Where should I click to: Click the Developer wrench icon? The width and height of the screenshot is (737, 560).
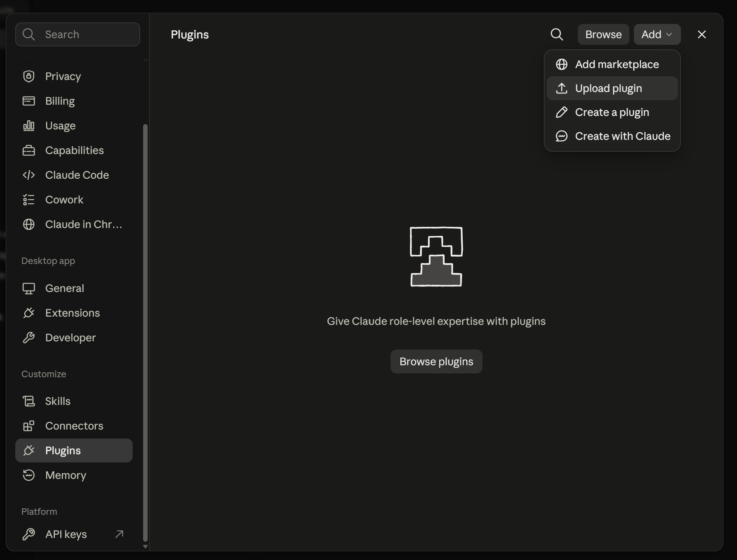pyautogui.click(x=29, y=338)
